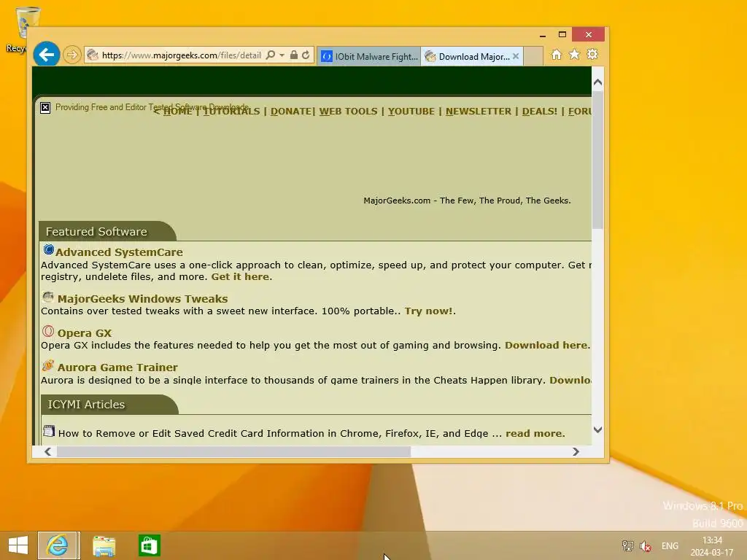Click the 'read more' article link

pos(534,433)
